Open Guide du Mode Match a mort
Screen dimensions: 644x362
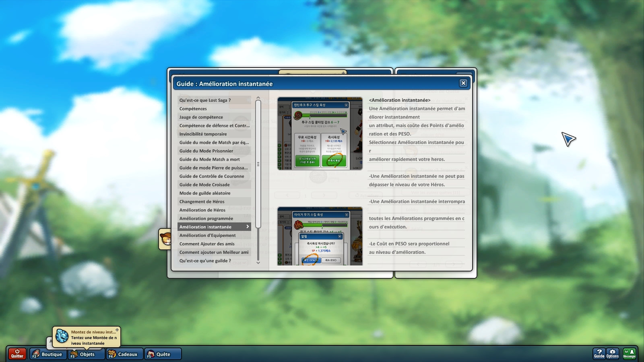pos(214,159)
